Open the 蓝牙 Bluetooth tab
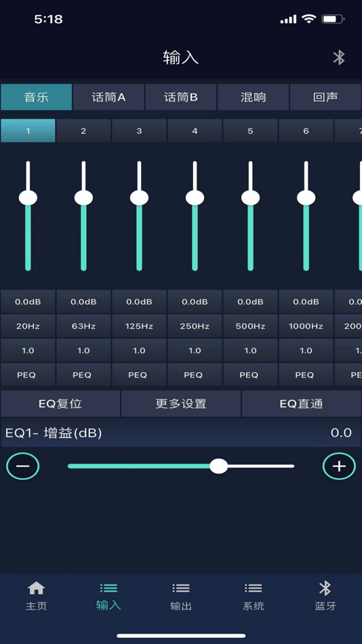362x644 pixels. point(325,596)
